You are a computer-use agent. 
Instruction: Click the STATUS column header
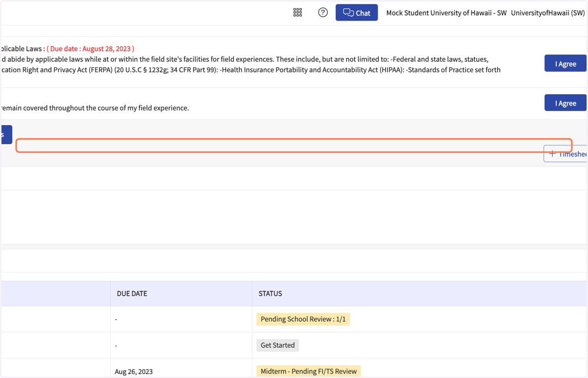pyautogui.click(x=270, y=294)
